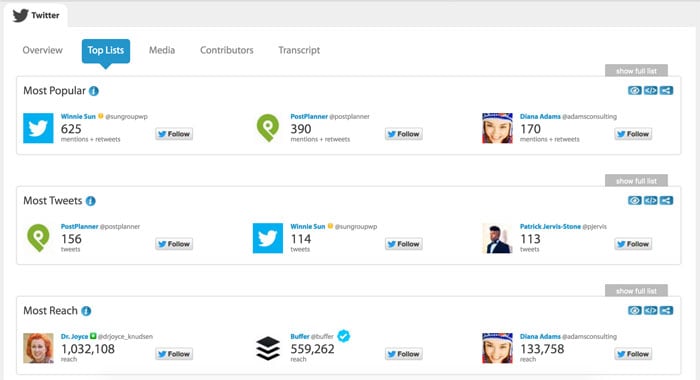
Task: Click the share icon in Most Reach
Action: point(666,310)
